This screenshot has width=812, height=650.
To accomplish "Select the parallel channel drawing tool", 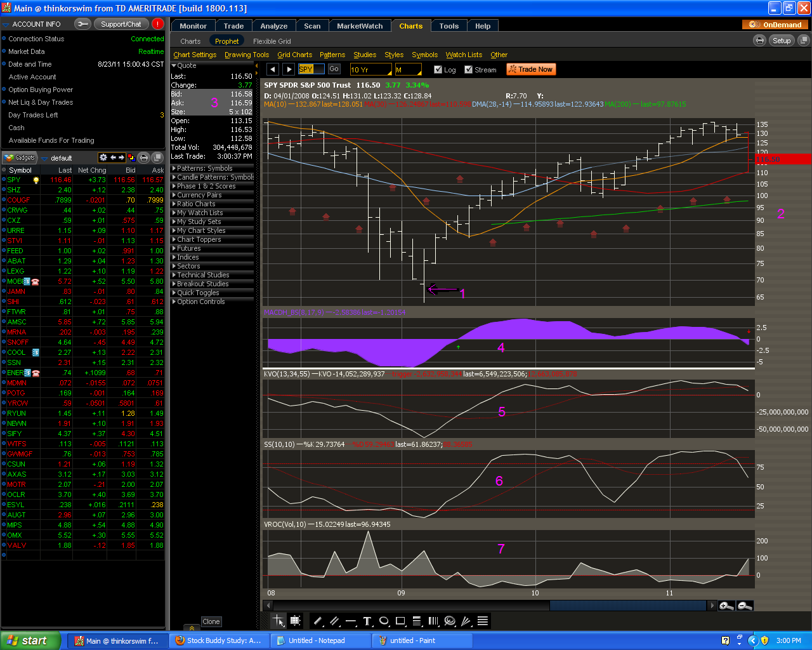I will point(335,621).
